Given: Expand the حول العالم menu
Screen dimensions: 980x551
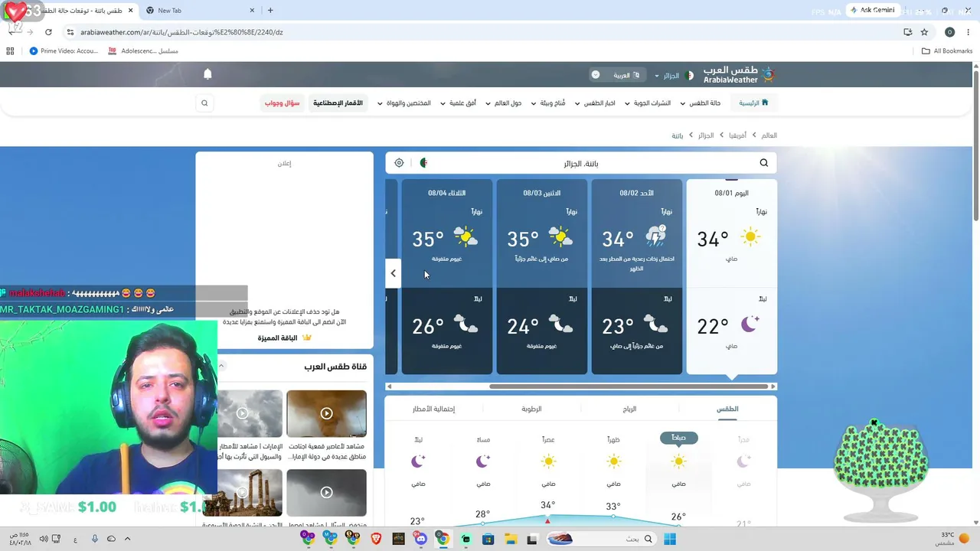Looking at the screenshot, I should [x=504, y=103].
